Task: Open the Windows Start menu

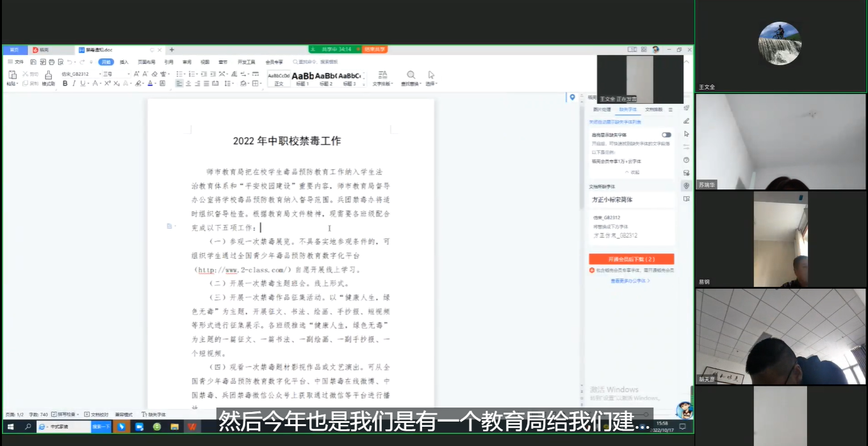Action: click(x=10, y=426)
